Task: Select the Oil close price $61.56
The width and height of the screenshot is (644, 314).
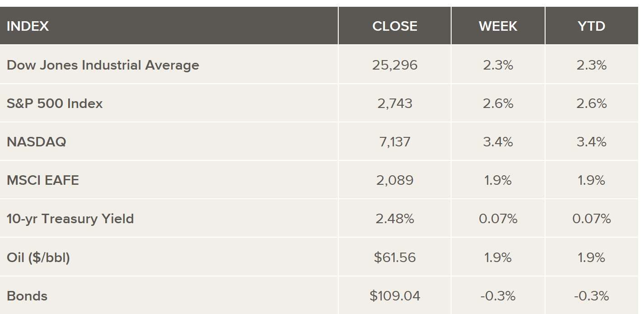Action: [x=395, y=258]
